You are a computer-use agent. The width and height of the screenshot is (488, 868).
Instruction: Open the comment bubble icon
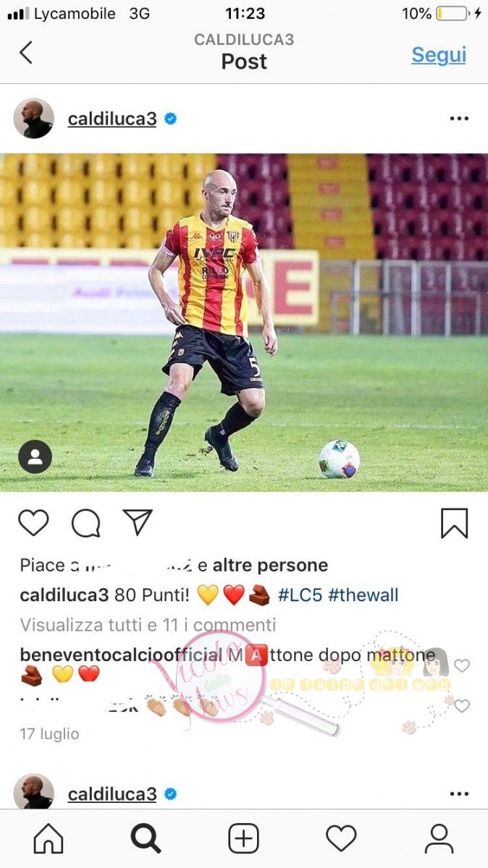click(x=85, y=522)
